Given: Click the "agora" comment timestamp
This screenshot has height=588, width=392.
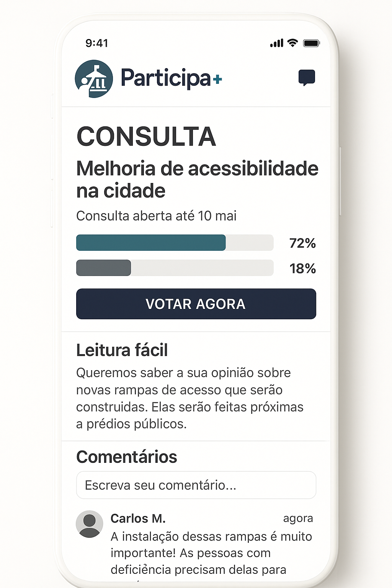Looking at the screenshot, I should click(298, 518).
